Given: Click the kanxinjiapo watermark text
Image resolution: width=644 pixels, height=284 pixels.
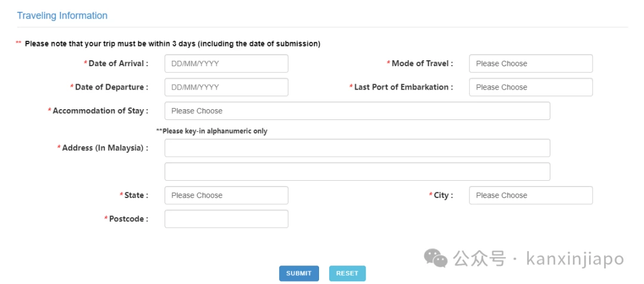Looking at the screenshot, I should 575,260.
